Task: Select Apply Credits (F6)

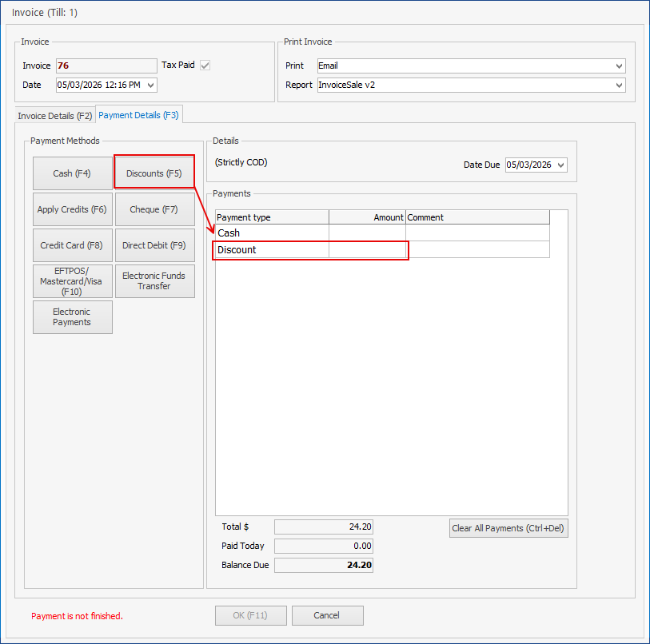Action: pyautogui.click(x=72, y=209)
